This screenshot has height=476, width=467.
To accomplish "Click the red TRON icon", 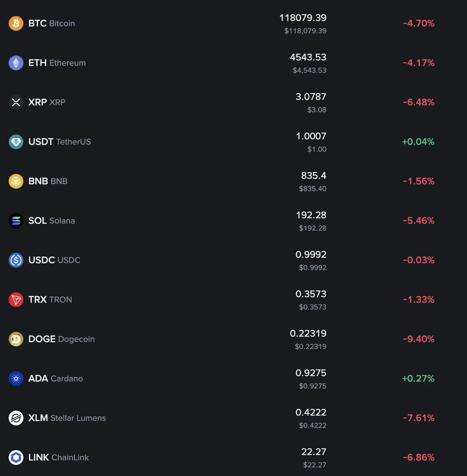I will tap(16, 300).
